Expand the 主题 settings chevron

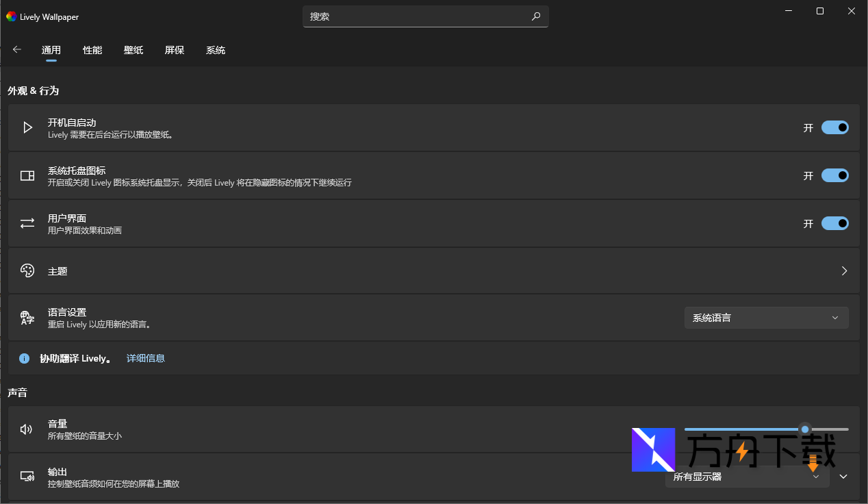click(x=844, y=270)
